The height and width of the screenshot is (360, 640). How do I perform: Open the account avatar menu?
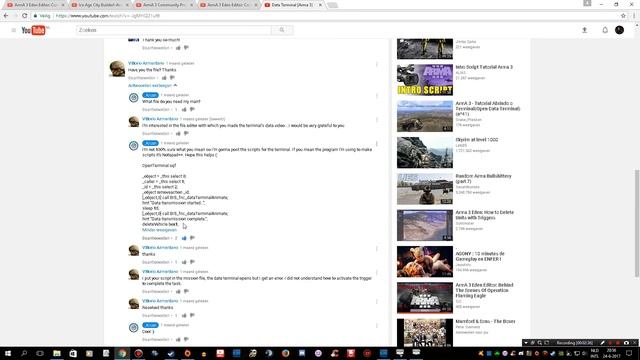(x=619, y=30)
